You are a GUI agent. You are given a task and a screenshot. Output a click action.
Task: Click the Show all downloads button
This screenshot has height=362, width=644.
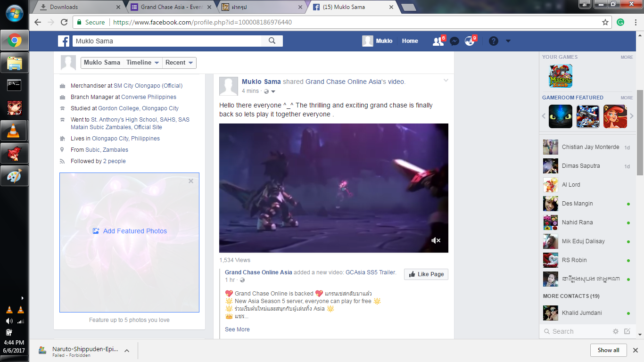point(608,350)
